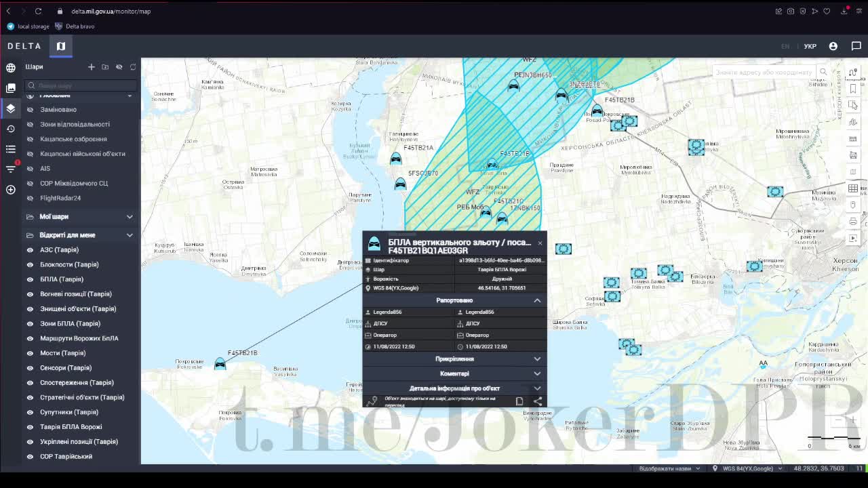Image resolution: width=868 pixels, height=488 pixels.
Task: Open bookmarks tool on map toolbar
Action: pos(853,89)
